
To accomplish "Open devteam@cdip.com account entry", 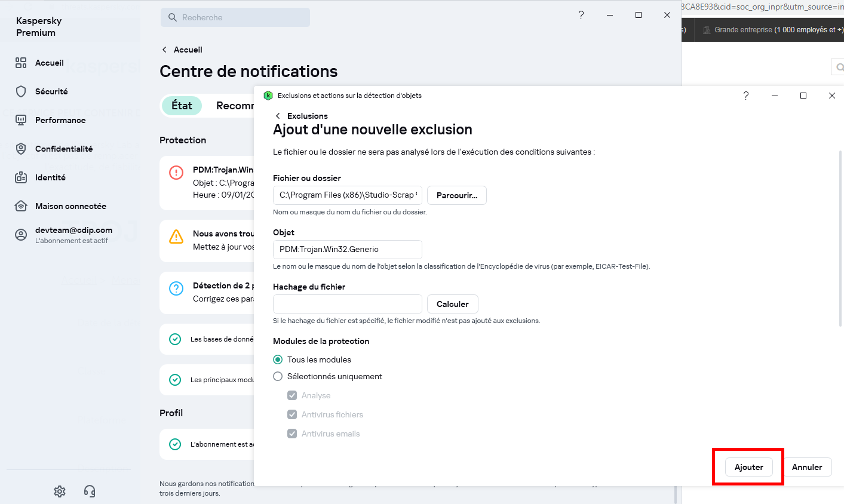I will coord(73,235).
